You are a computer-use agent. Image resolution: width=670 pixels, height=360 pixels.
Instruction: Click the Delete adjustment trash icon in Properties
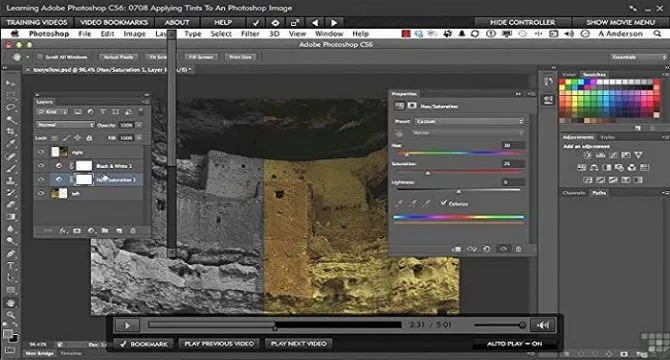[x=518, y=249]
